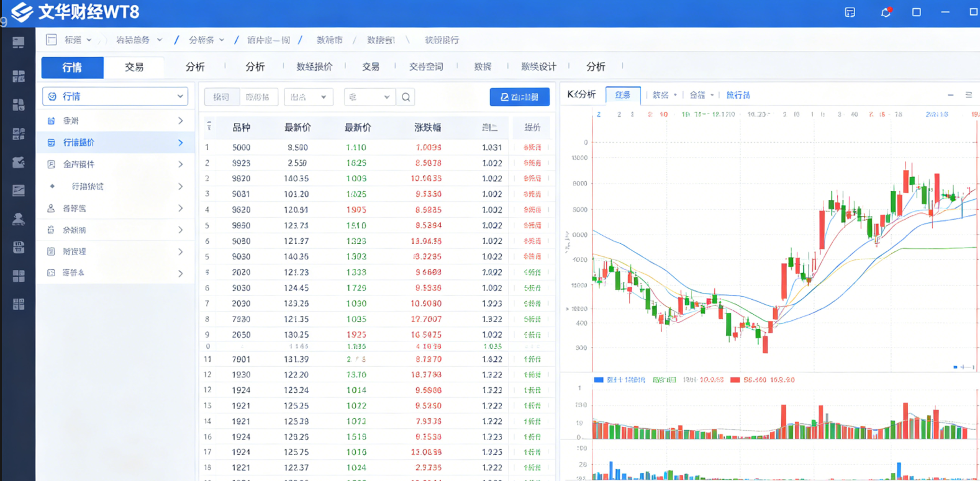
Task: Select the second segmented option in filter bar
Action: [x=257, y=97]
